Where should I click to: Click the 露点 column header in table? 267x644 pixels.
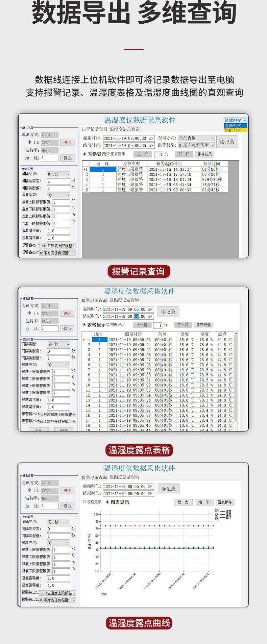point(222,334)
